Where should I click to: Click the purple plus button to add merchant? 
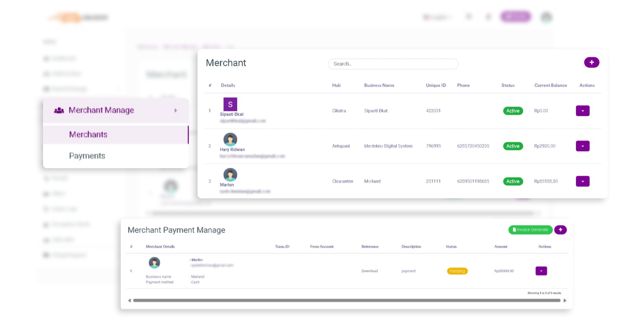pos(591,62)
